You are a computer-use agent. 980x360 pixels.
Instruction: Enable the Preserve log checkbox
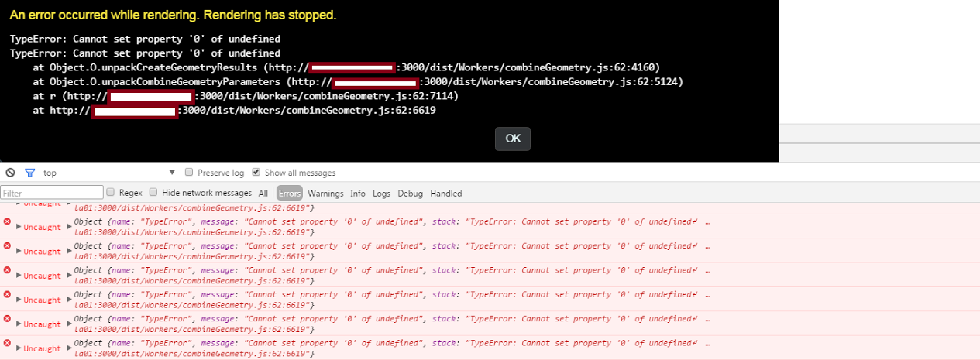point(190,173)
